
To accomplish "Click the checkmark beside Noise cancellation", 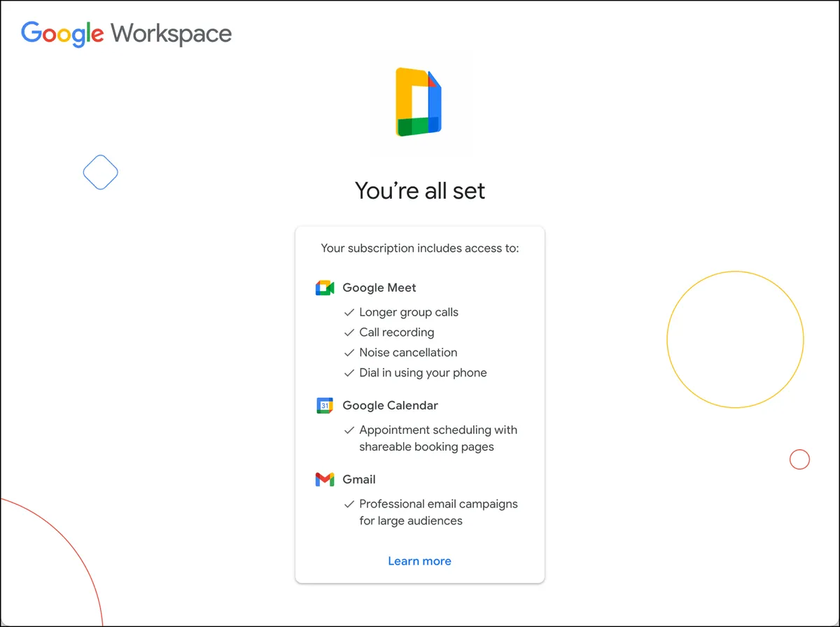I will point(349,353).
